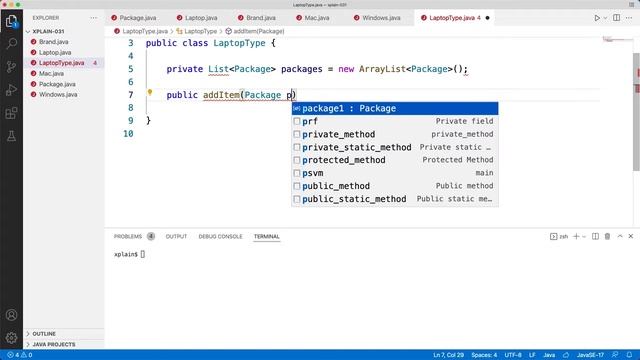Click the Java status thumbs-up icon
Image resolution: width=640 pixels, height=360 pixels.
click(x=566, y=355)
